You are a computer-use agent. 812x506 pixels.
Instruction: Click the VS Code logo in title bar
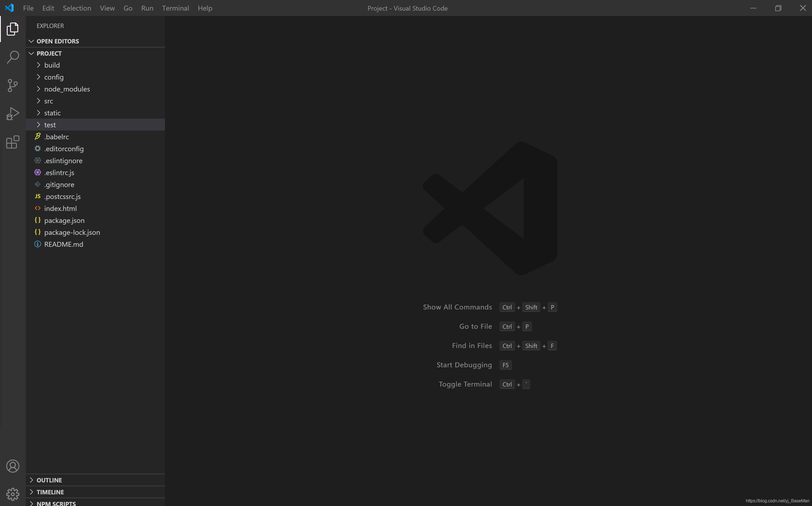pyautogui.click(x=10, y=8)
